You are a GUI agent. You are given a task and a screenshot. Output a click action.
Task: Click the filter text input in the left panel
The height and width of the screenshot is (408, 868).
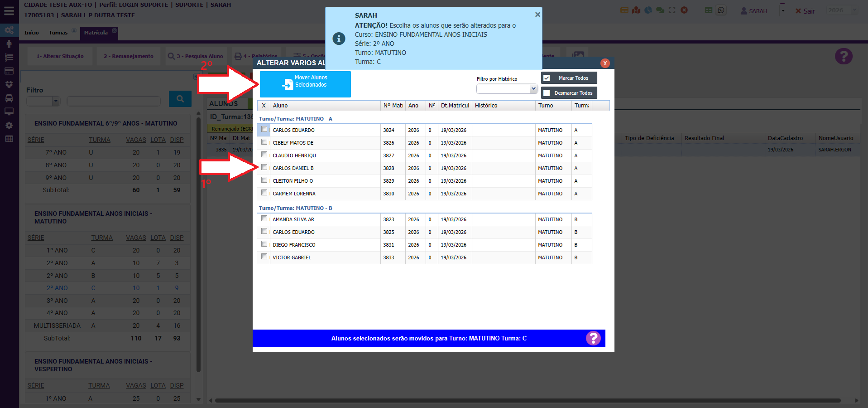coord(114,101)
